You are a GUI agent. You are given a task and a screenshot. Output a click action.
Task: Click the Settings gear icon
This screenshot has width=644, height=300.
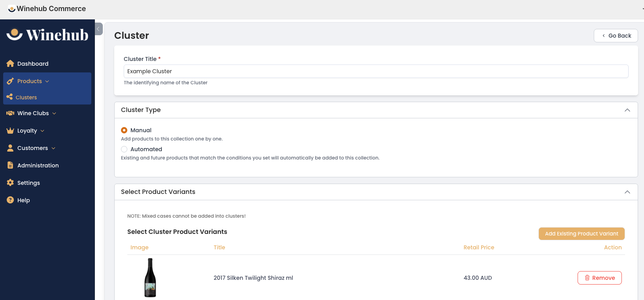[x=10, y=183]
